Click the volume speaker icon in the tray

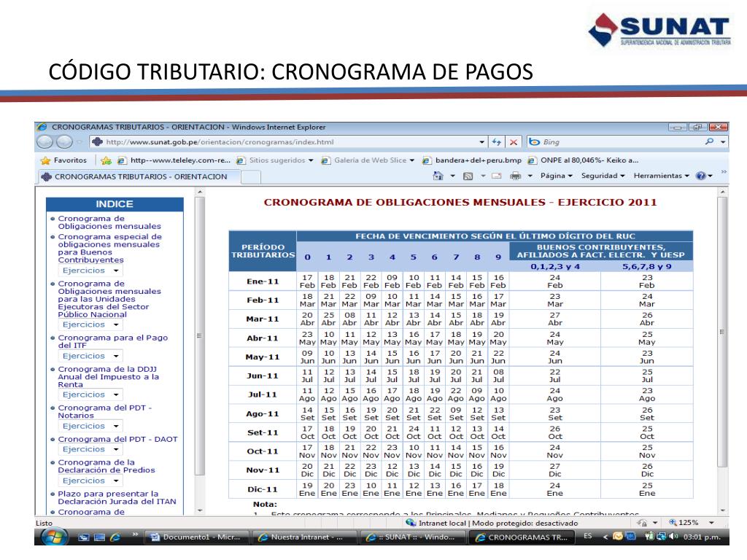click(673, 537)
